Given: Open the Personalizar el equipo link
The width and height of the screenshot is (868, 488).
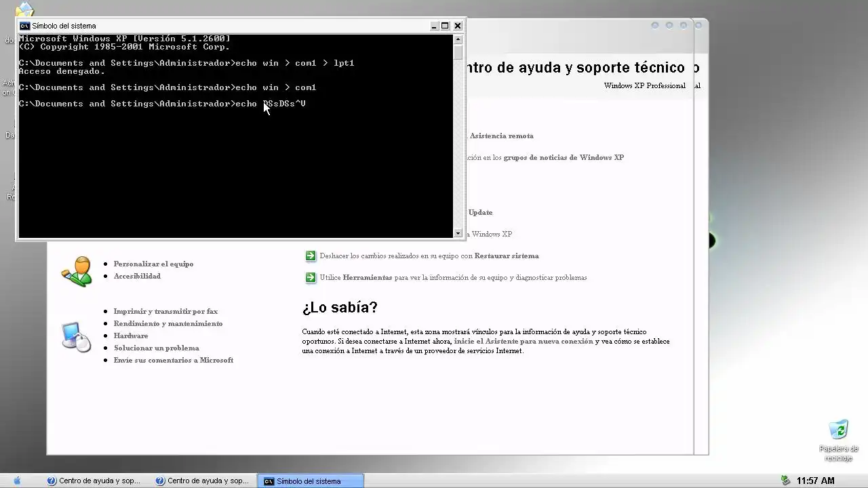Looking at the screenshot, I should (153, 264).
